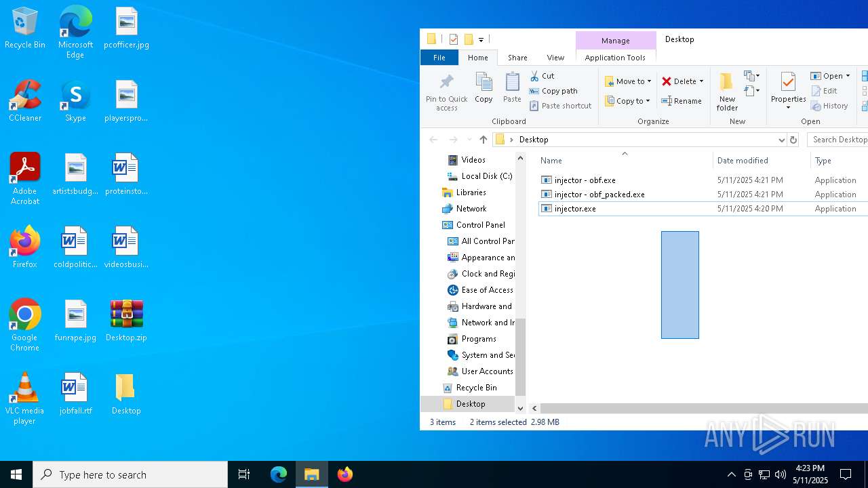Open the Move to dropdown

pyautogui.click(x=628, y=81)
